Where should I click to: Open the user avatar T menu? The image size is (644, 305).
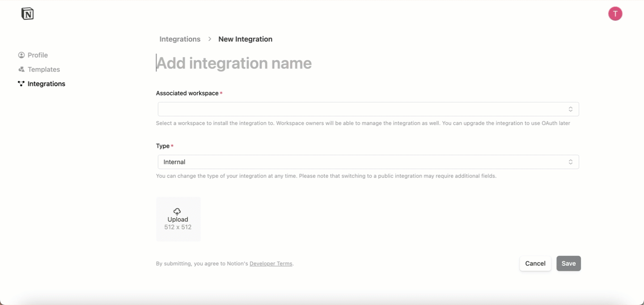(615, 14)
